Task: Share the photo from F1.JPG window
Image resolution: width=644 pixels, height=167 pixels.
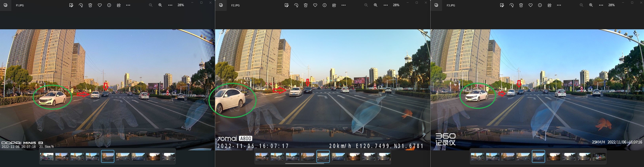Action: (119, 5)
